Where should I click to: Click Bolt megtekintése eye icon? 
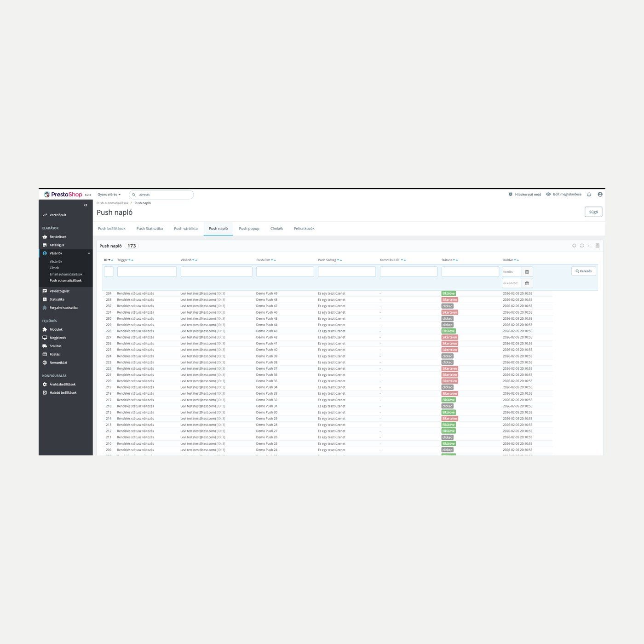pyautogui.click(x=548, y=194)
